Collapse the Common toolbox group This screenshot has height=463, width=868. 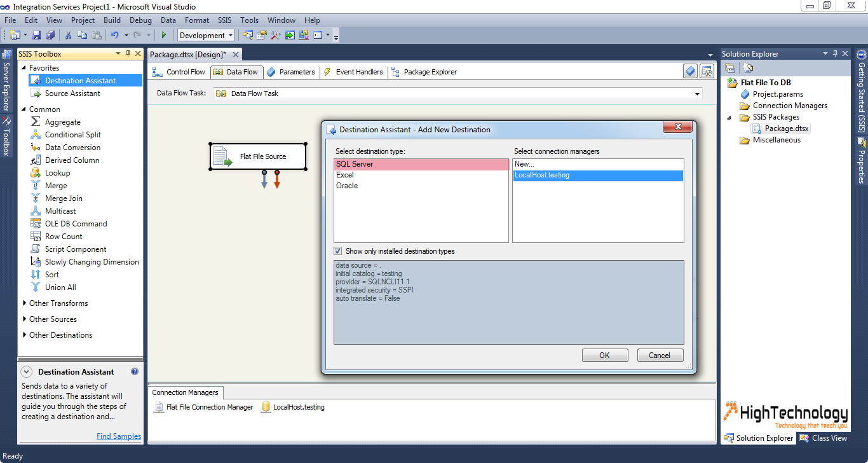[24, 109]
